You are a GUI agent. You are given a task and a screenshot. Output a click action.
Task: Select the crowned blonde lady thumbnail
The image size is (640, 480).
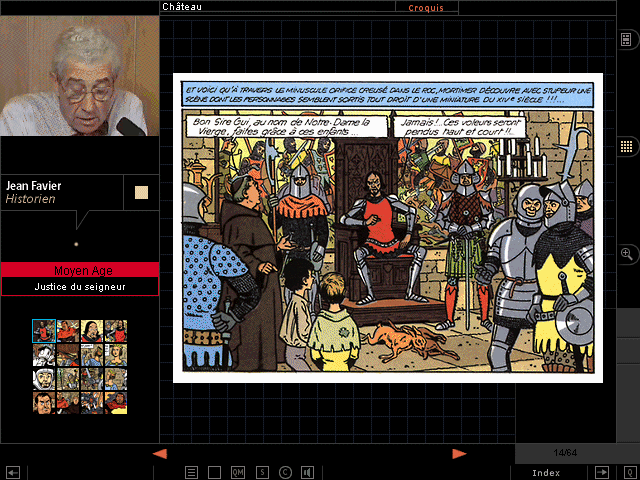[116, 355]
